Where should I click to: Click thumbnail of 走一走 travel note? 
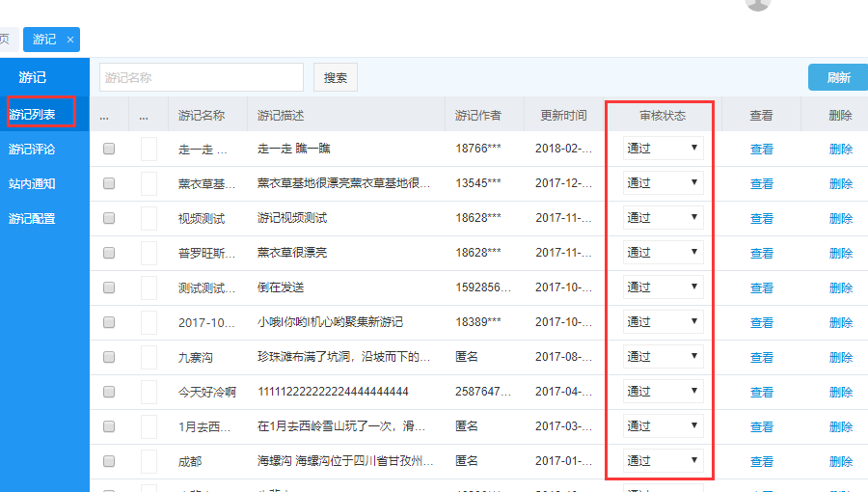point(149,149)
